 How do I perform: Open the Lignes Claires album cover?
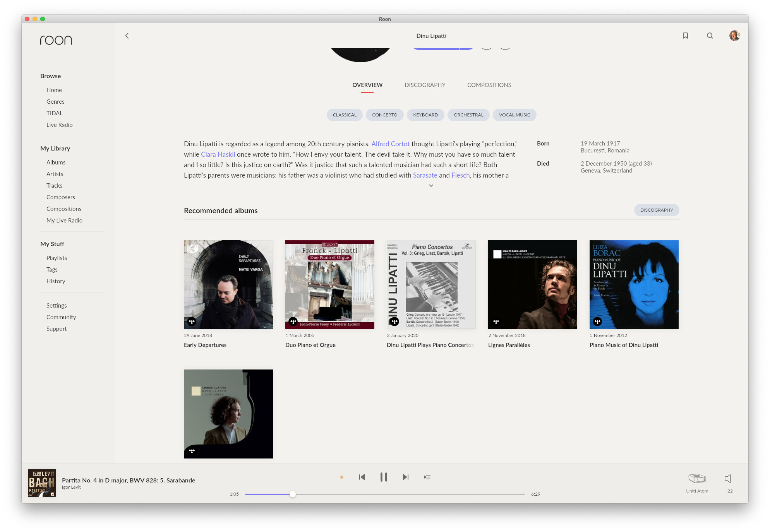228,414
